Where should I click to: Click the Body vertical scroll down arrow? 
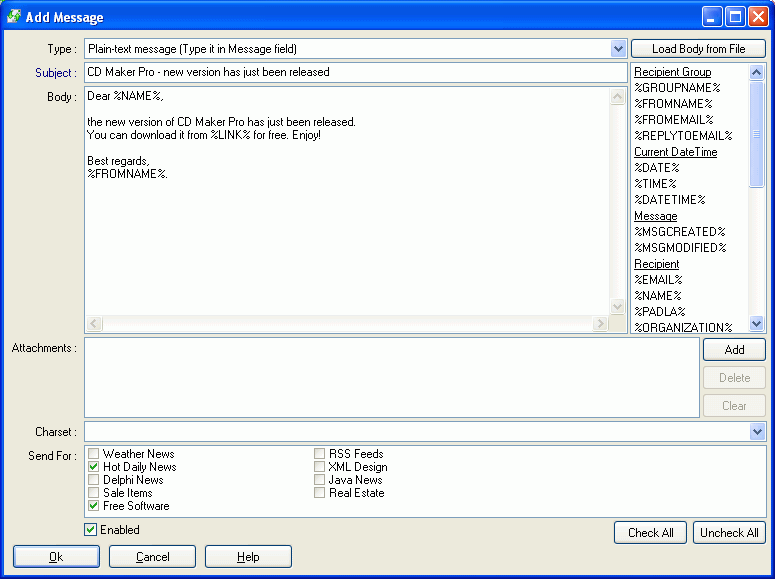point(617,307)
